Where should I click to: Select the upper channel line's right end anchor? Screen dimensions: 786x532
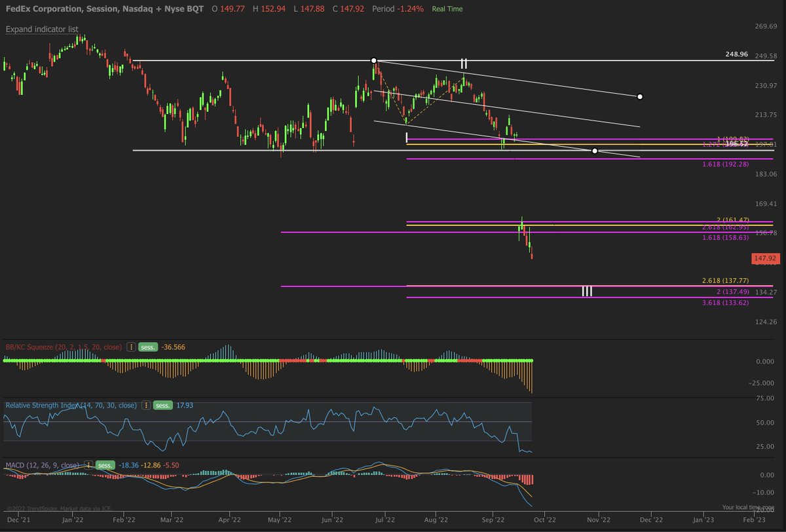(x=640, y=97)
